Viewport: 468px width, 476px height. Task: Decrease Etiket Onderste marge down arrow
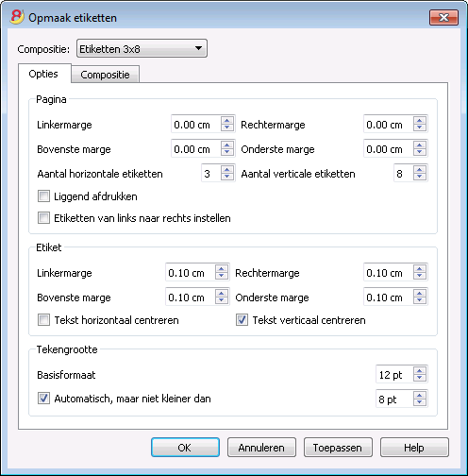click(x=420, y=300)
